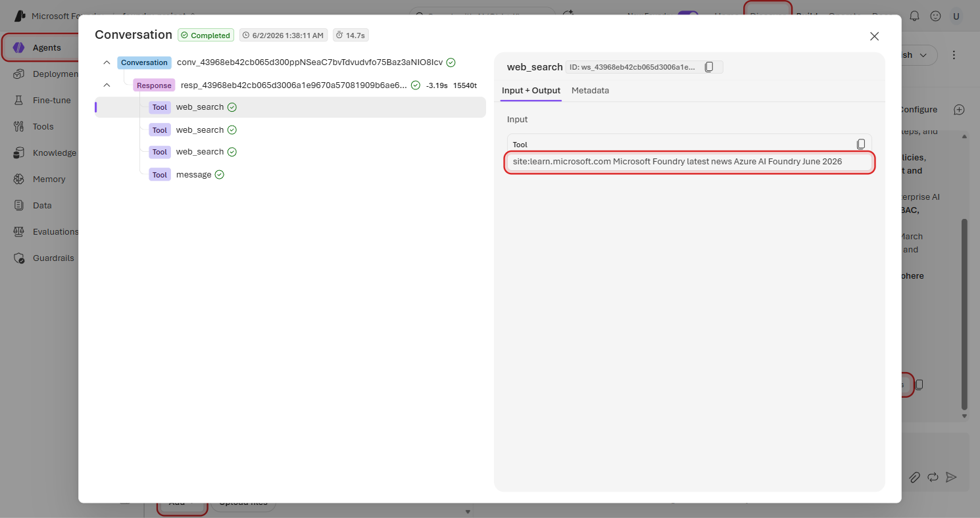Open Knowledge in the left sidebar

(55, 153)
